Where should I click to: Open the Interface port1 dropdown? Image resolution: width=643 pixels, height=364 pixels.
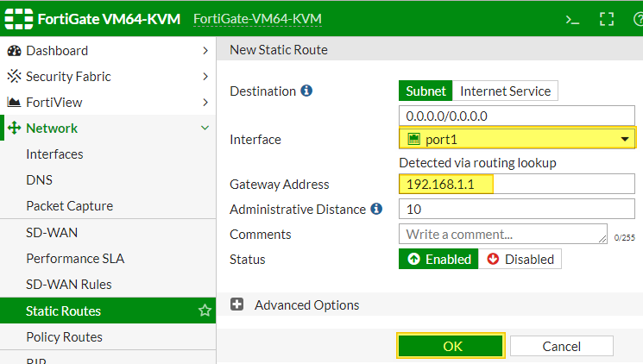pyautogui.click(x=517, y=139)
